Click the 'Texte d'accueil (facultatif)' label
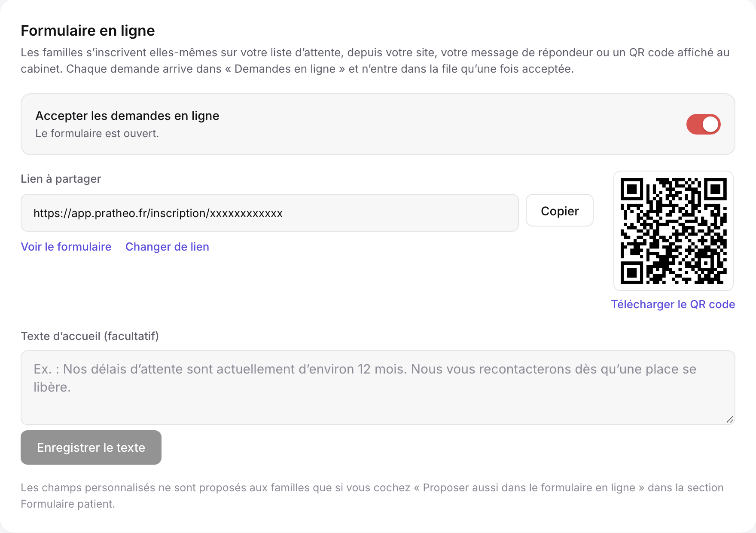The height and width of the screenshot is (533, 756). [90, 336]
